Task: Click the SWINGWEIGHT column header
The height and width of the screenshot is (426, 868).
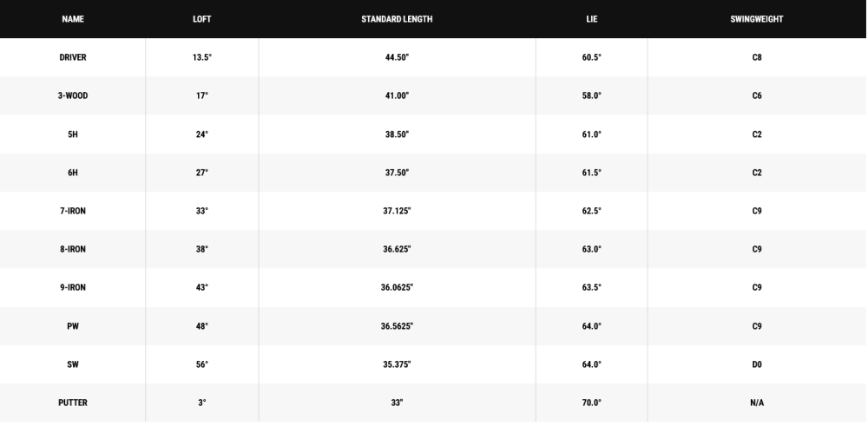Action: [x=757, y=19]
